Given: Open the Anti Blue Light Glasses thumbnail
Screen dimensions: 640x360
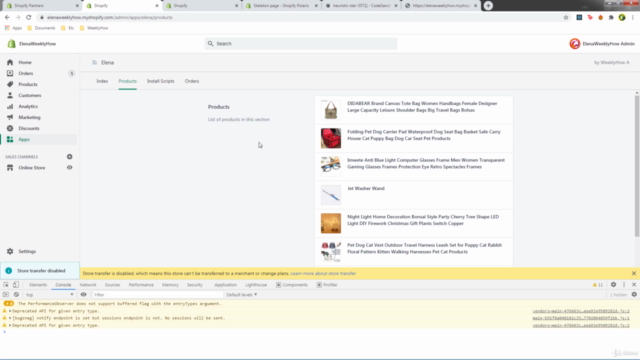Looking at the screenshot, I should (x=331, y=166).
